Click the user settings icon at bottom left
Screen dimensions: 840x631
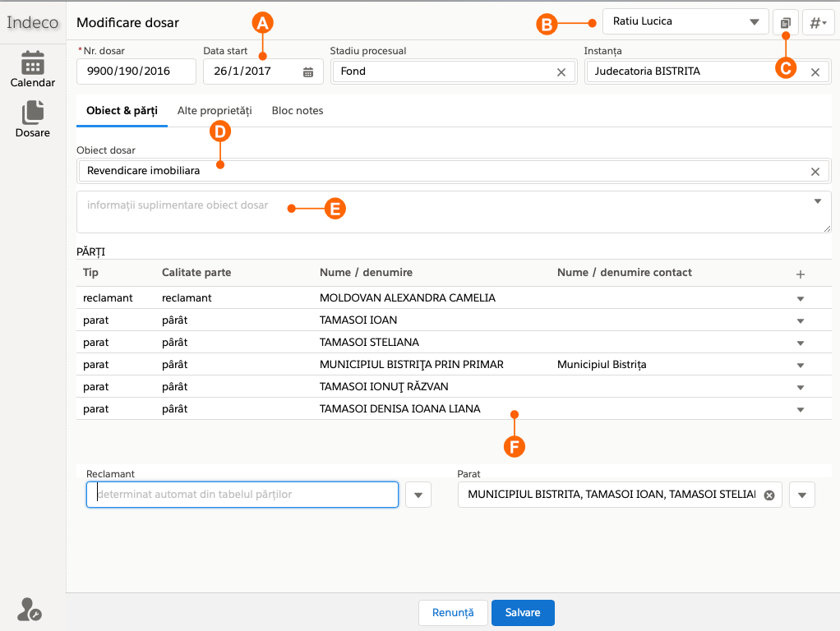click(x=29, y=609)
